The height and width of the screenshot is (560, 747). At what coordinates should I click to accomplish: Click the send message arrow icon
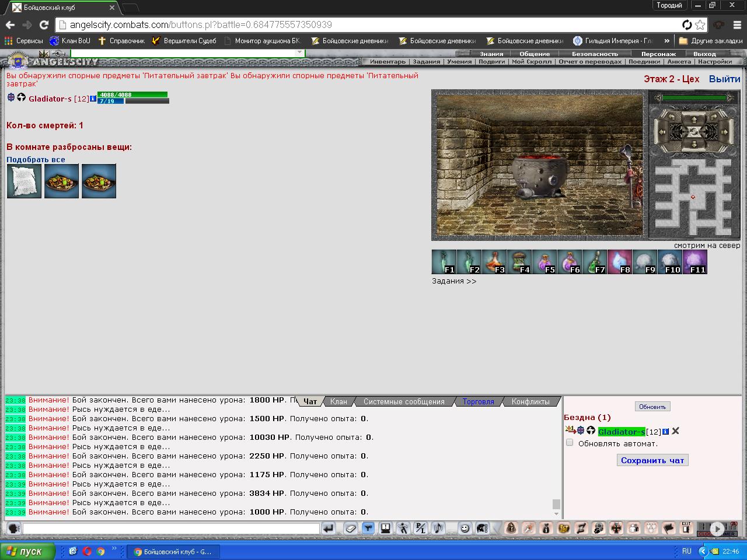(x=328, y=528)
